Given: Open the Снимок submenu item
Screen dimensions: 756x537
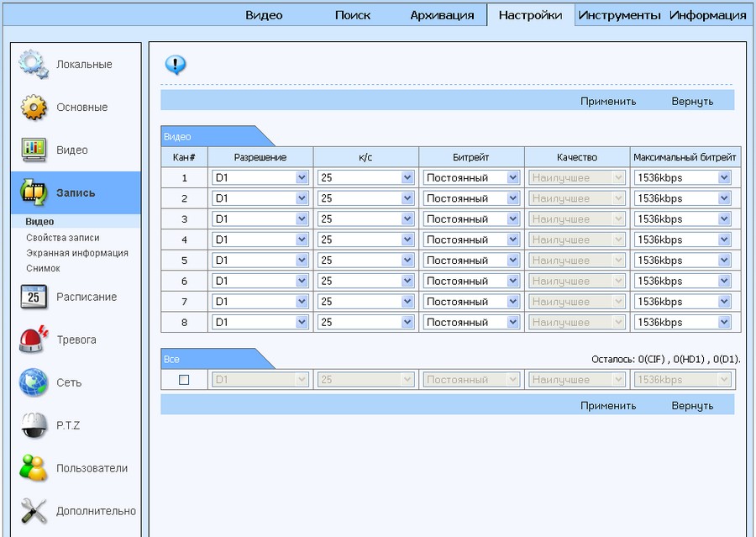Looking at the screenshot, I should tap(43, 268).
